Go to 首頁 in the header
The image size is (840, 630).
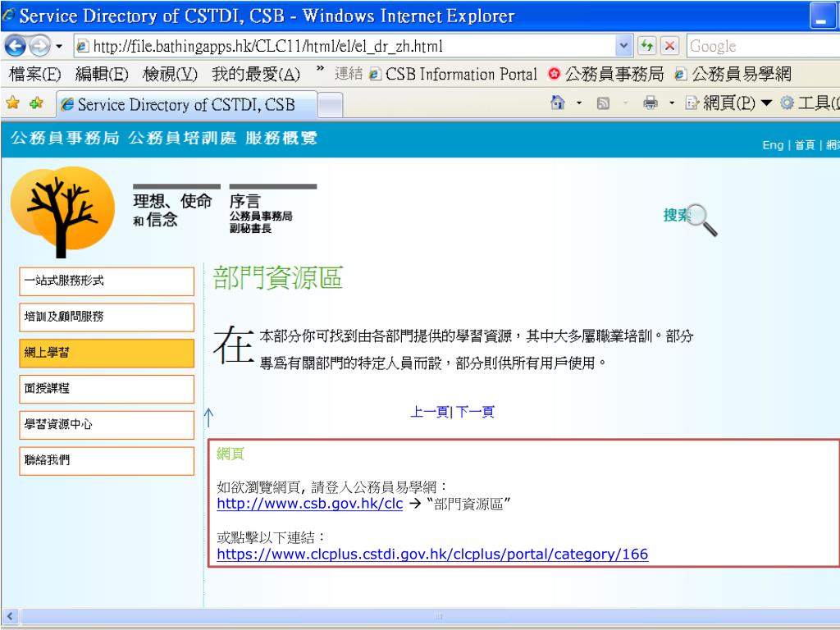(805, 145)
